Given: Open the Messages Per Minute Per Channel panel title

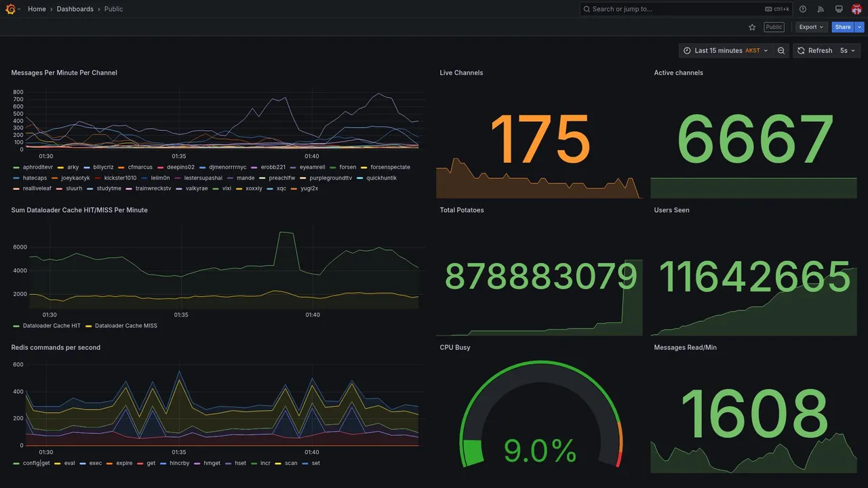Looking at the screenshot, I should click(64, 73).
